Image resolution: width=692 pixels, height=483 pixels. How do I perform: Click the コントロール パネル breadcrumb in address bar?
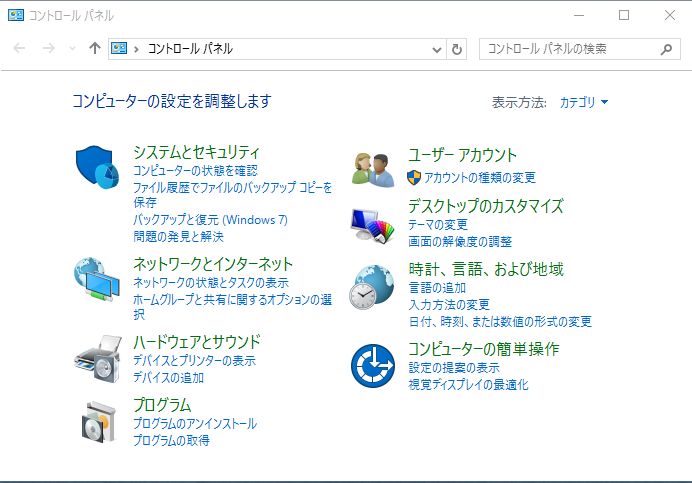point(190,49)
